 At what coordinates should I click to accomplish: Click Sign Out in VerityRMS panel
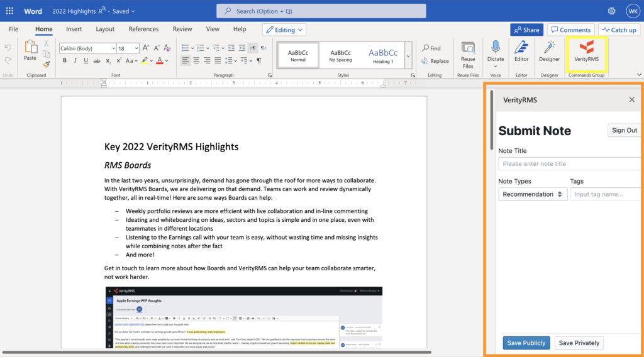coord(625,131)
